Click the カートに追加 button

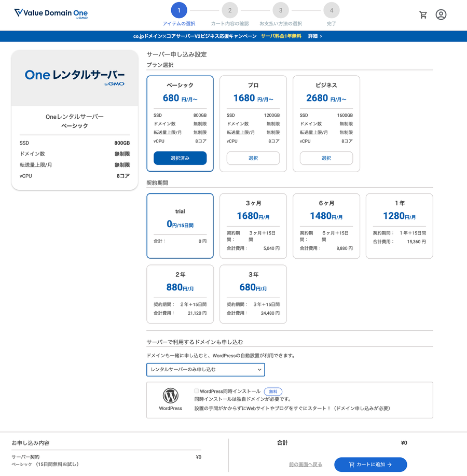(370, 465)
